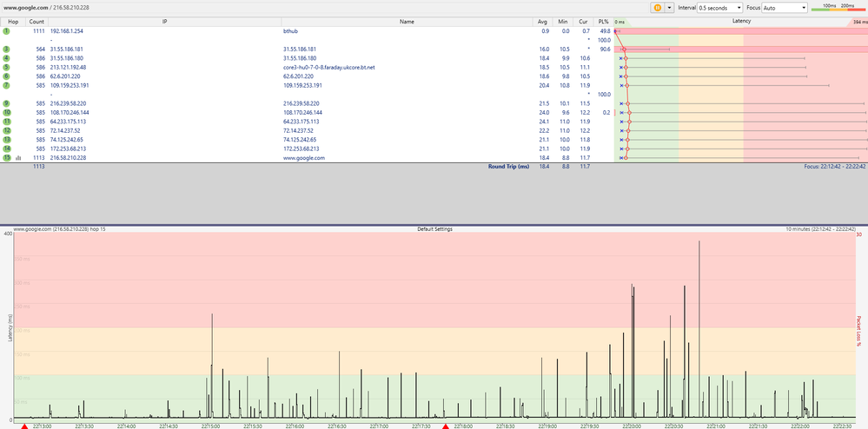Sort by the Count column header
The height and width of the screenshot is (429, 868).
[36, 19]
